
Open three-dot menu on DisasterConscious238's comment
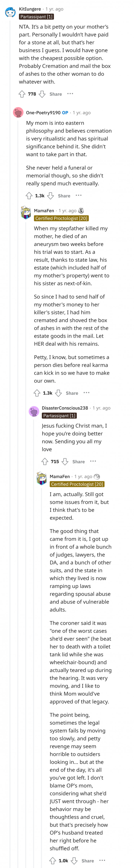pos(93,461)
